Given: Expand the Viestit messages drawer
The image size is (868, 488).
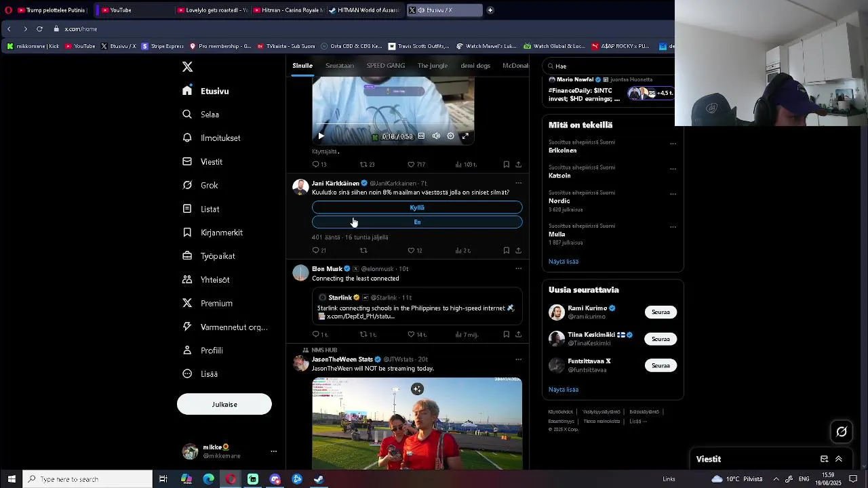Looking at the screenshot, I should pos(839,459).
